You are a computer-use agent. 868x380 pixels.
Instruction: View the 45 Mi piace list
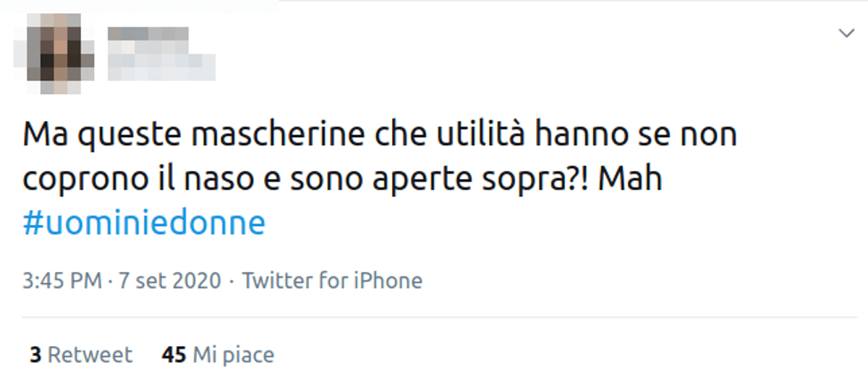218,355
